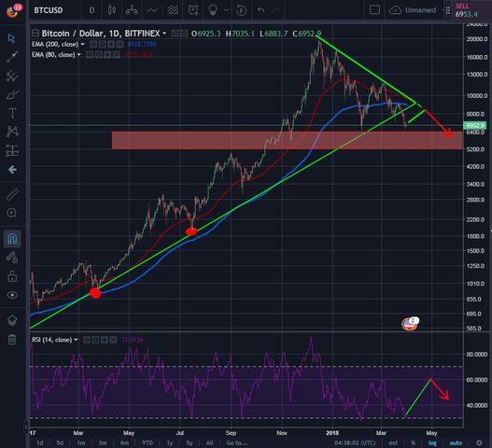Show All available data range

click(210, 443)
